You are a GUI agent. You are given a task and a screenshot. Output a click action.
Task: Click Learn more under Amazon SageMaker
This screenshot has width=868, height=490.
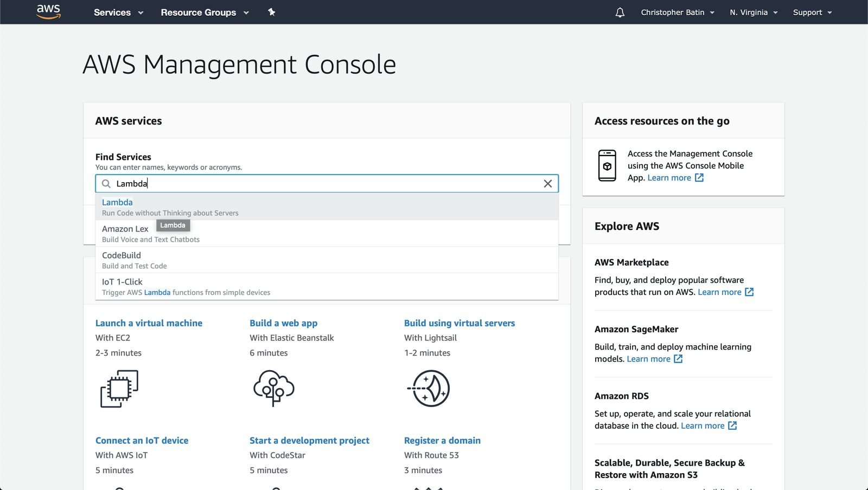(x=648, y=359)
